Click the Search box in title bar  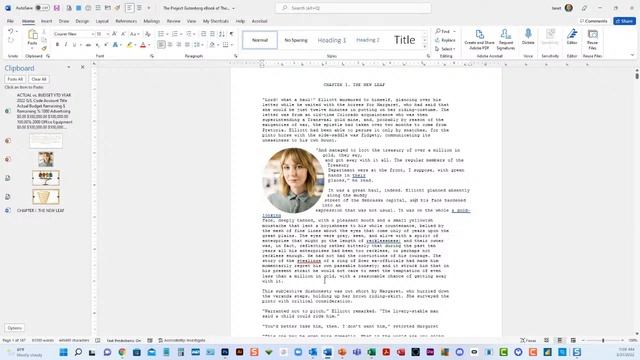[x=353, y=8]
